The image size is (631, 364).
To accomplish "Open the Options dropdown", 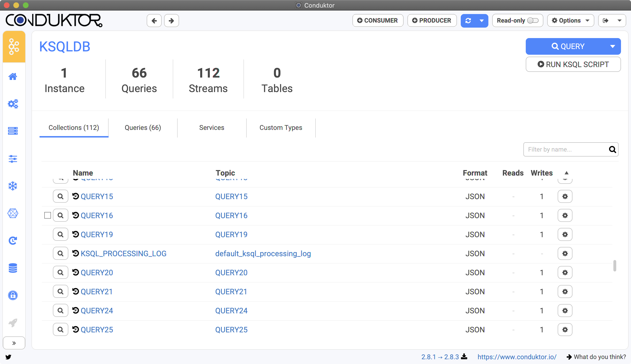I will coord(571,20).
